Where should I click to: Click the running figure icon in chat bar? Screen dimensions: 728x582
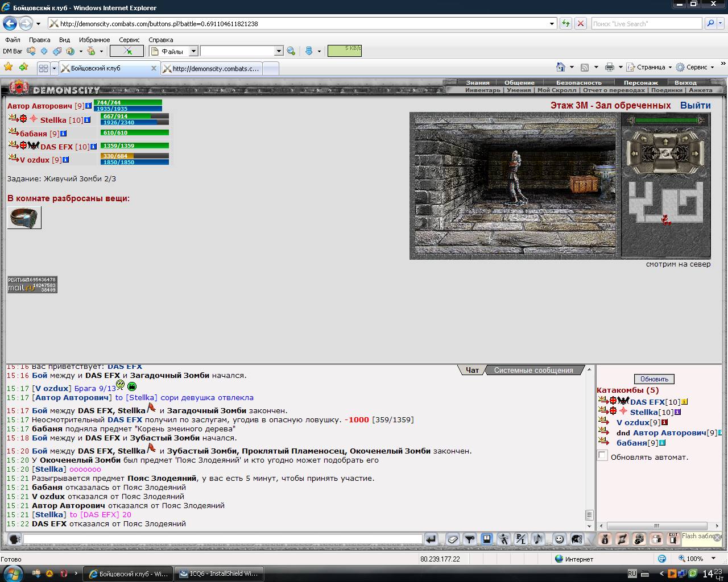pos(504,539)
